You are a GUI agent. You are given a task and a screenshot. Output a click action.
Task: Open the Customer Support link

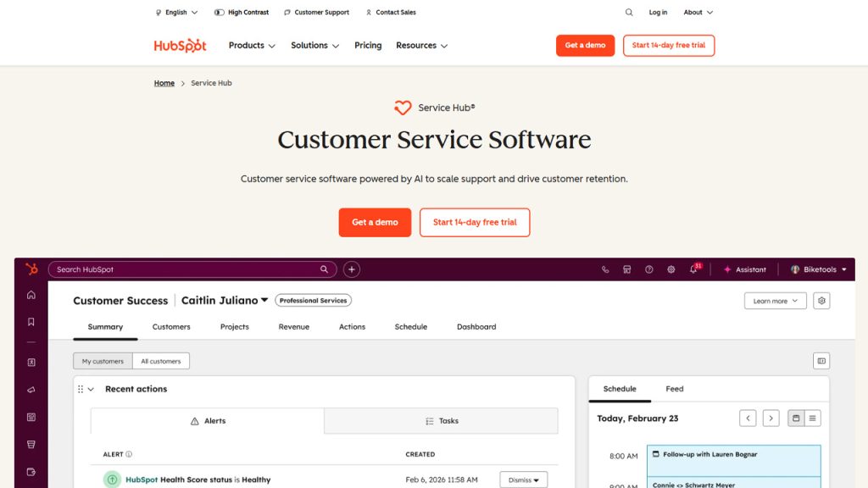[317, 12]
